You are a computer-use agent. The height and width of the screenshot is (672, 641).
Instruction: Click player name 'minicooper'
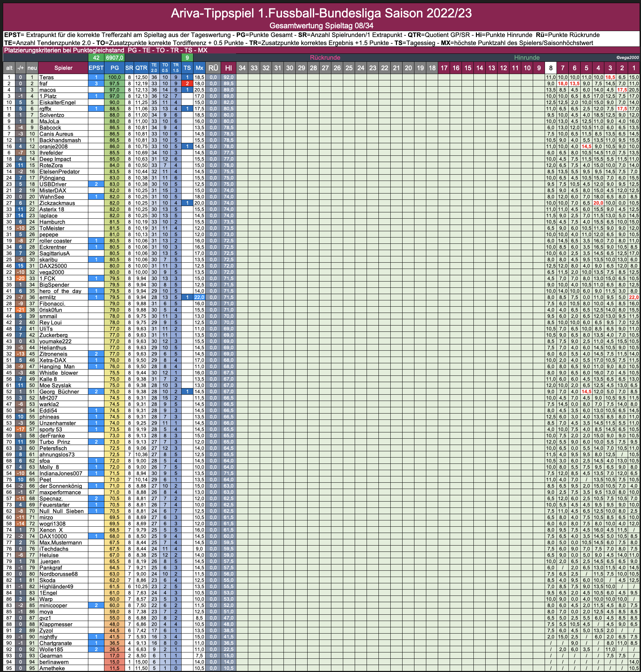click(x=53, y=605)
